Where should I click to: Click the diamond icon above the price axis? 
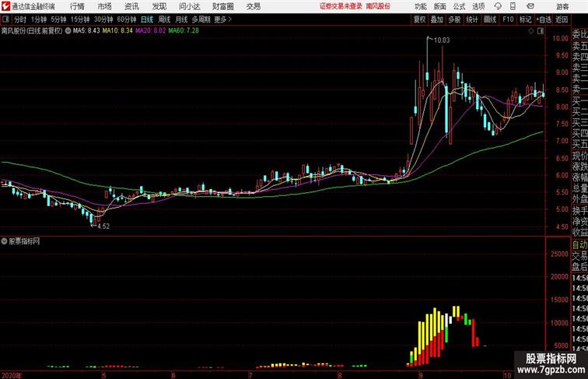tap(531, 31)
